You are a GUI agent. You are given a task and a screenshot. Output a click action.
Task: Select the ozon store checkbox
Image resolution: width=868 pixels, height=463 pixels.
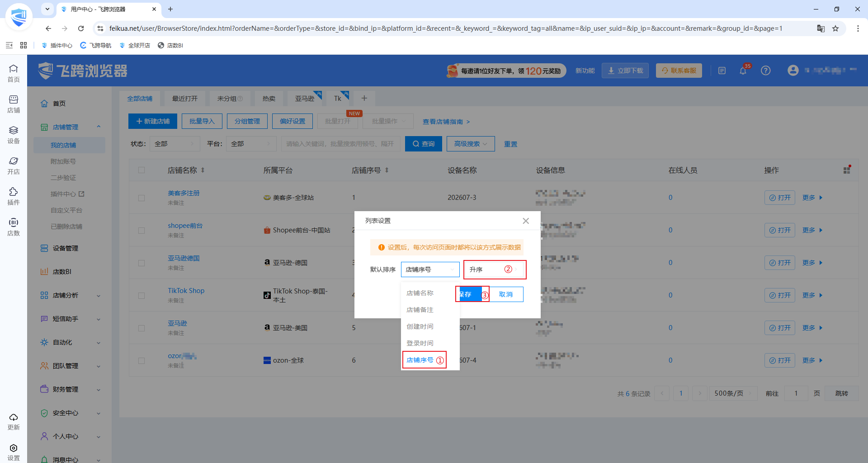tap(142, 360)
